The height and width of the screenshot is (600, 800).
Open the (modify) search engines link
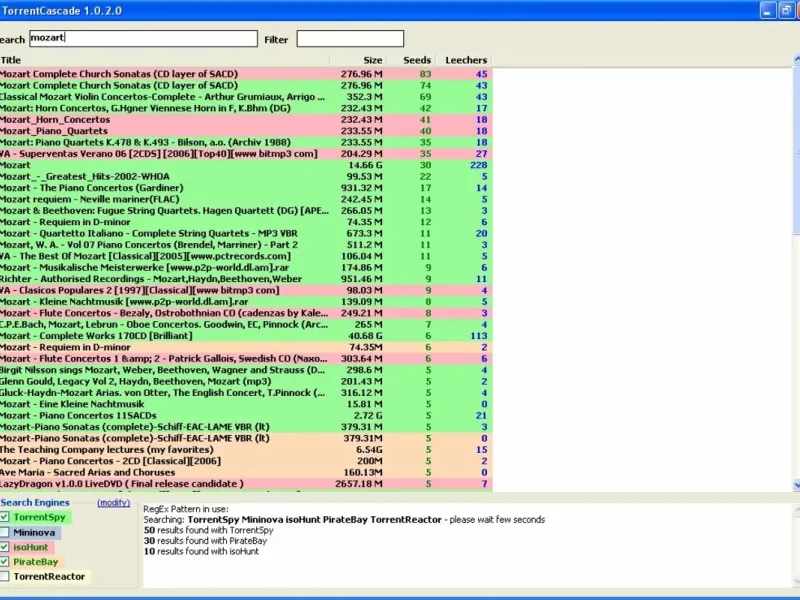[113, 503]
